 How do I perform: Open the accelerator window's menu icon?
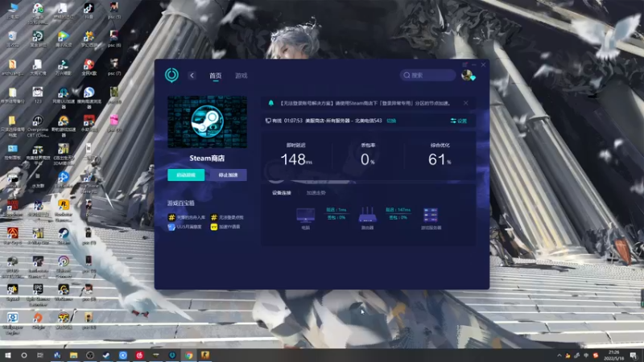464,65
